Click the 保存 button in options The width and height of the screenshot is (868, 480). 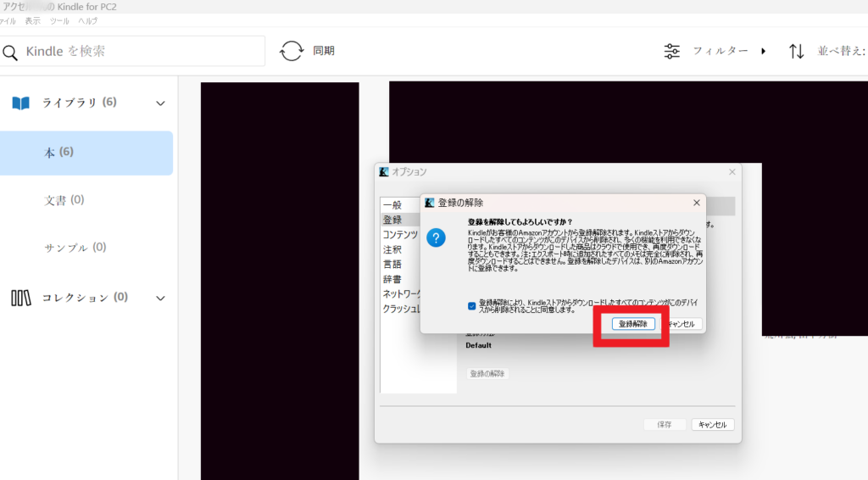point(665,425)
